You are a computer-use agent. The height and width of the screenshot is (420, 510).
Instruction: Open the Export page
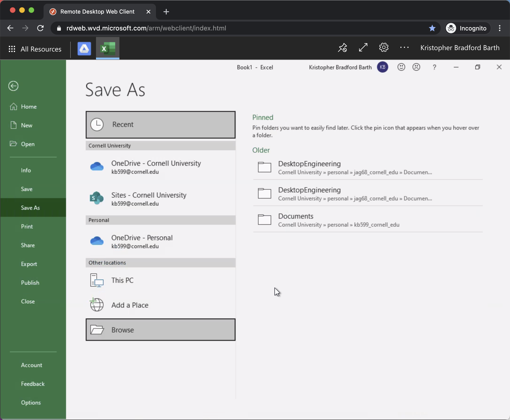(33, 264)
